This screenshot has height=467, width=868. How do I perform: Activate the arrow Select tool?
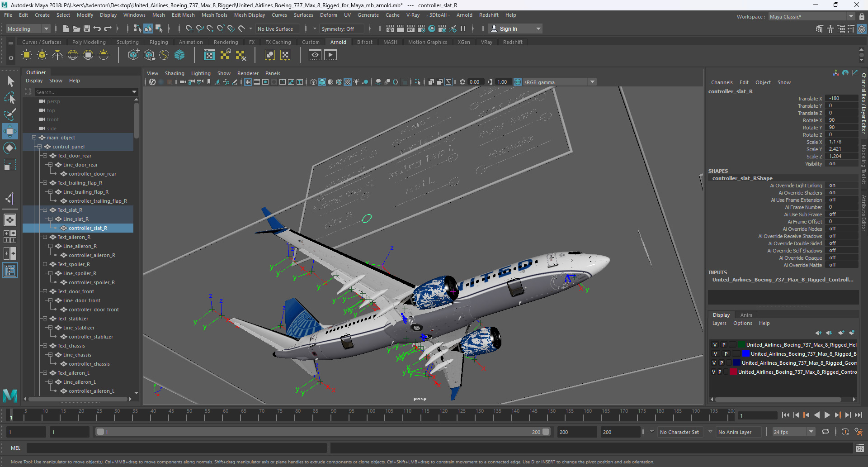pyautogui.click(x=9, y=81)
